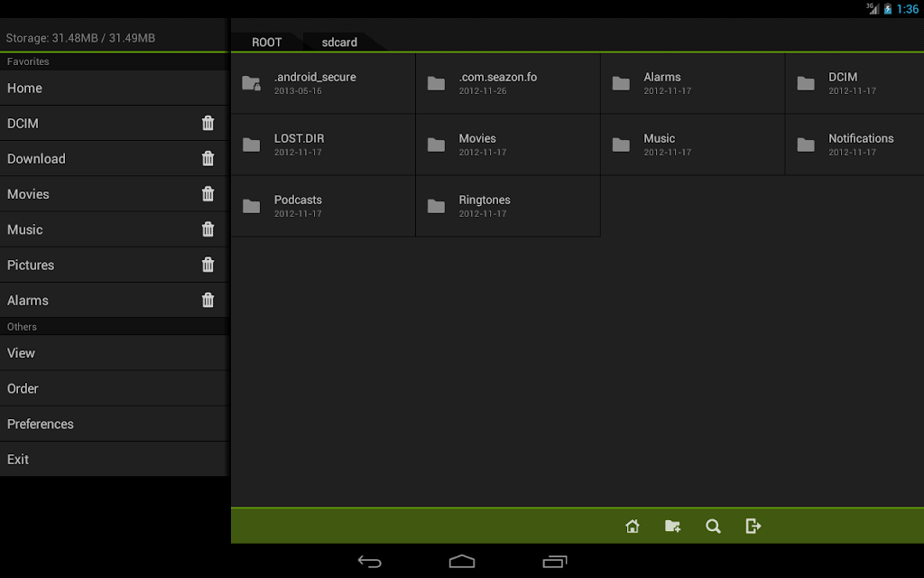Delete DCIM from favorites with trash icon
The image size is (924, 578).
click(x=208, y=123)
